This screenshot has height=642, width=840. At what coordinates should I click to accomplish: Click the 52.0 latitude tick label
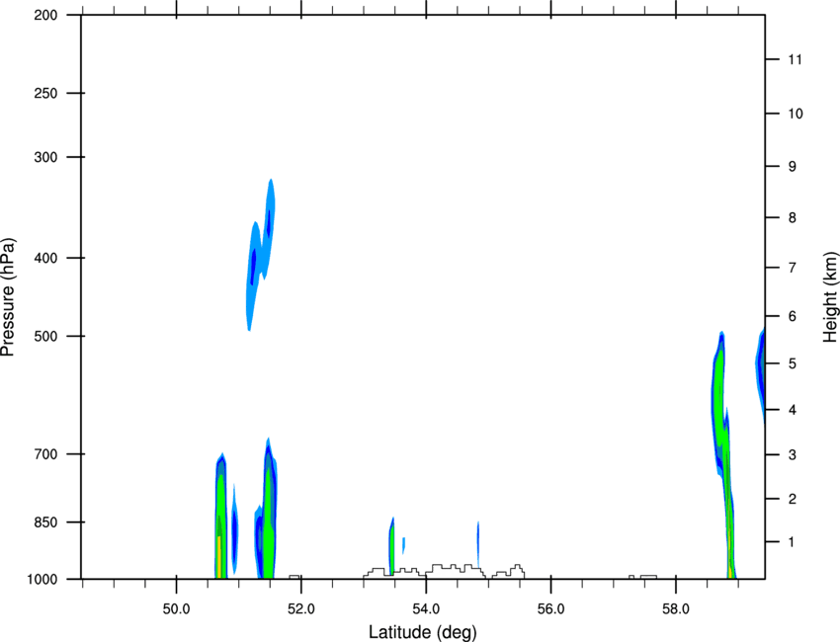tap(301, 609)
